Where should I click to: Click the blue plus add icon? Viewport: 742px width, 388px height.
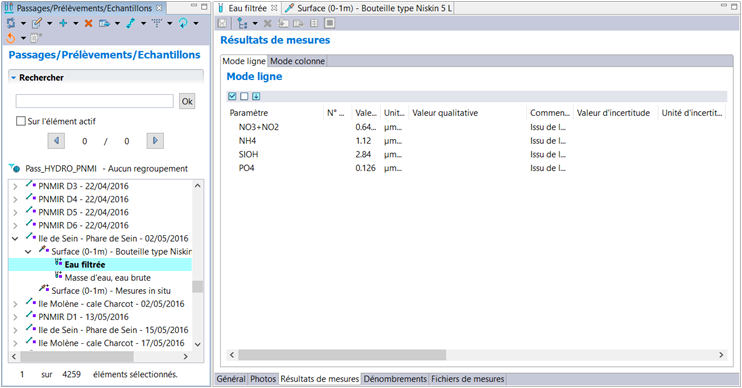(x=63, y=23)
